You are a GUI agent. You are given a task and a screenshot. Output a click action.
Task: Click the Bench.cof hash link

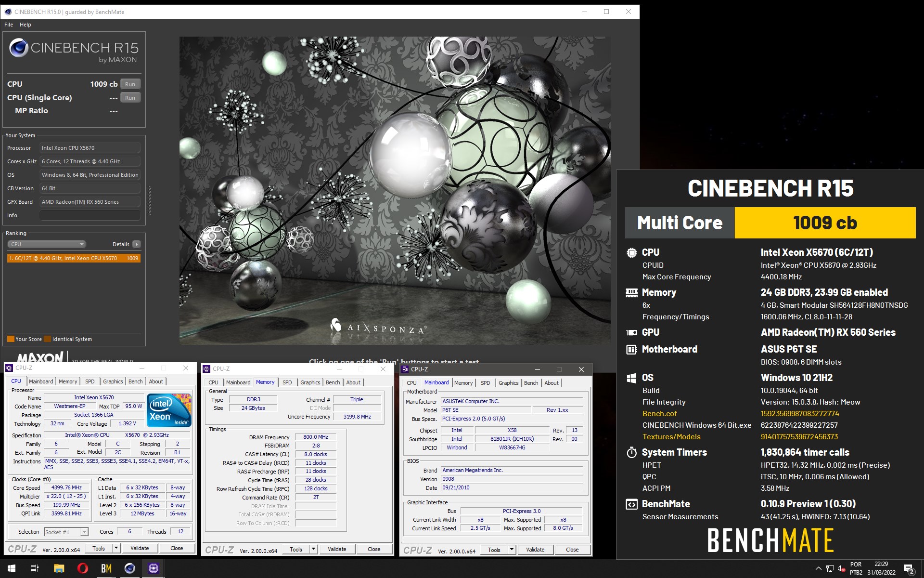pyautogui.click(x=800, y=414)
